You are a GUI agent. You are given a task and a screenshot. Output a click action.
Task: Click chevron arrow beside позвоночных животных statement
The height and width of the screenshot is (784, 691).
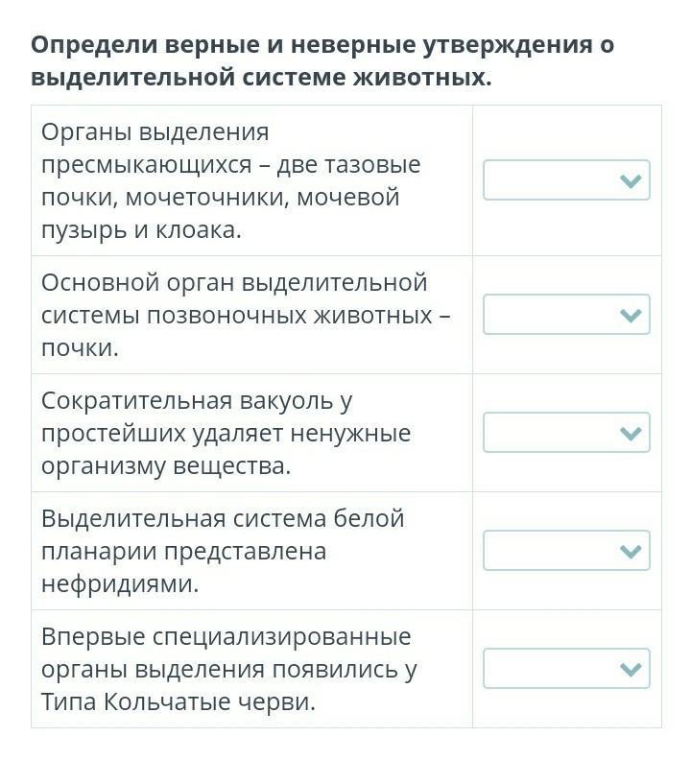point(631,315)
